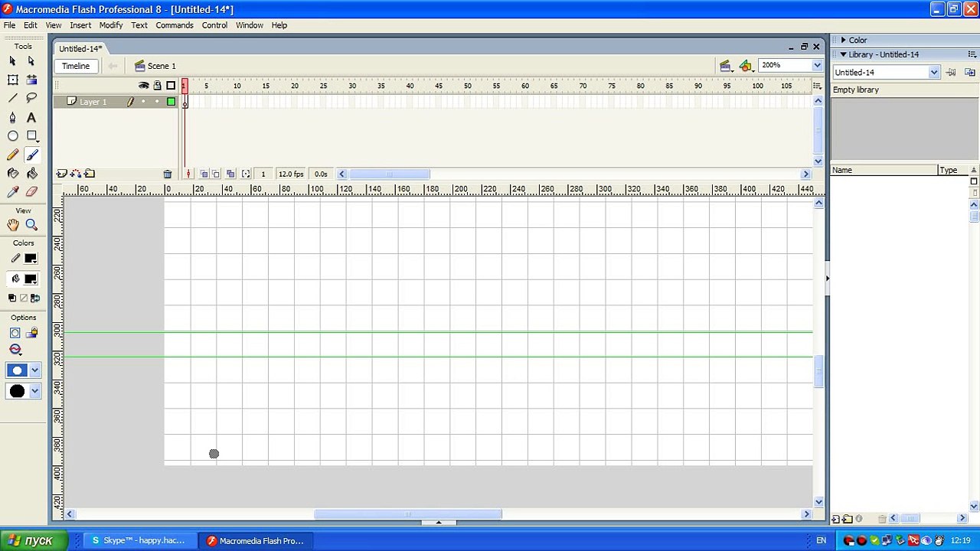Select the Gradient Transform tool
This screenshot has width=980, height=551.
click(31, 80)
